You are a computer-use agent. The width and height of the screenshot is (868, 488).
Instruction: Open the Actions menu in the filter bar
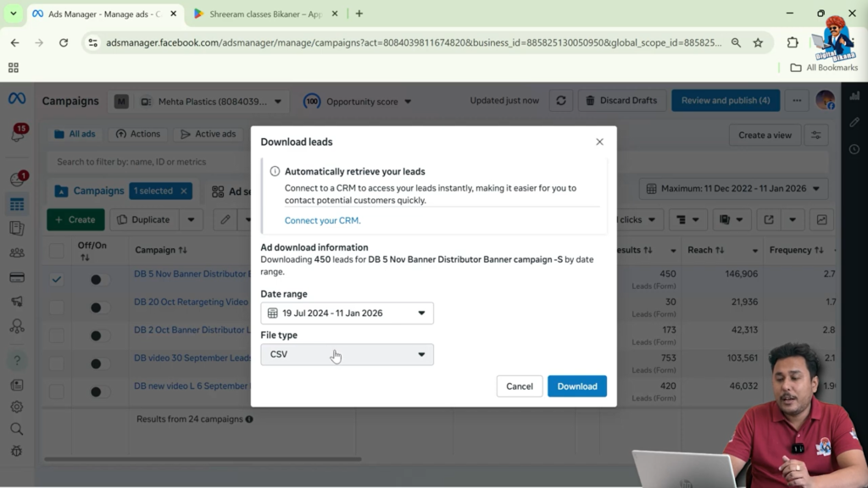click(x=137, y=133)
